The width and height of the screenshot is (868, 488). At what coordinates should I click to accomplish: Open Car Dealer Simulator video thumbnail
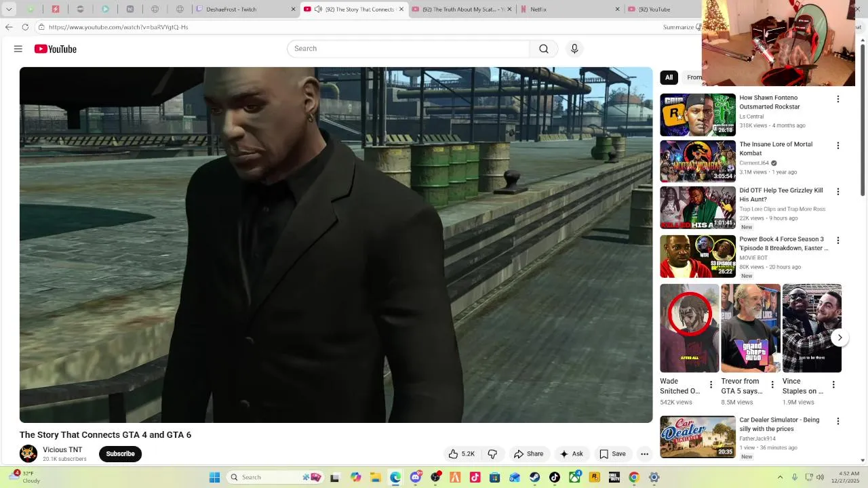698,437
